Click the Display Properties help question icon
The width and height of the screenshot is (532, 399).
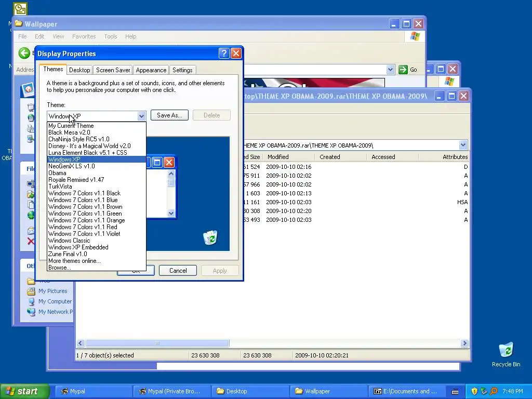(224, 54)
